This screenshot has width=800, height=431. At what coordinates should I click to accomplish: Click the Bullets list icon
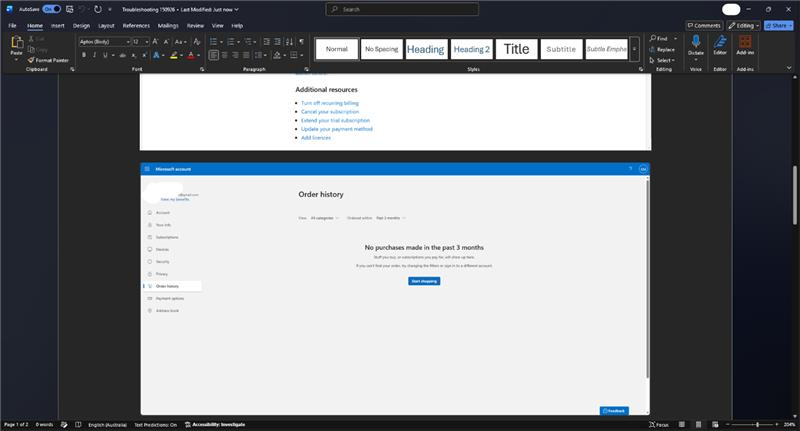(214, 42)
